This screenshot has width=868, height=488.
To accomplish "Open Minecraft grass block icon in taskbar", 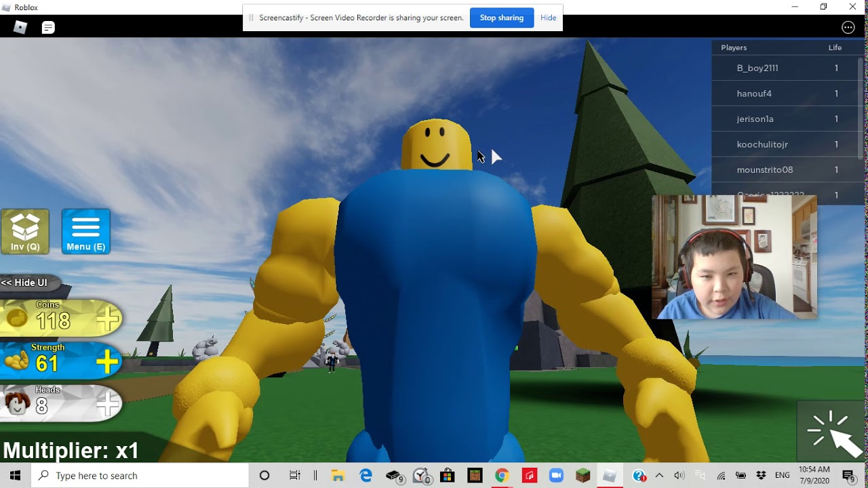I will coord(583,476).
